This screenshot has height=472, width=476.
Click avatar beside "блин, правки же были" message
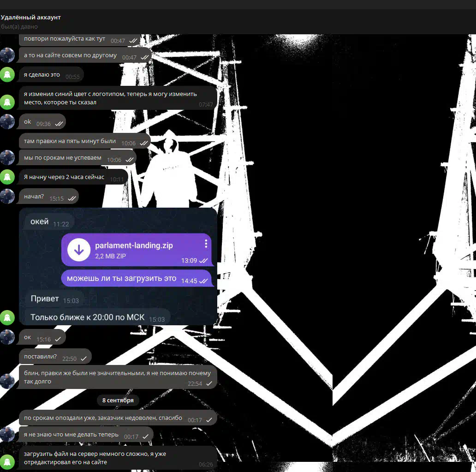tap(7, 381)
